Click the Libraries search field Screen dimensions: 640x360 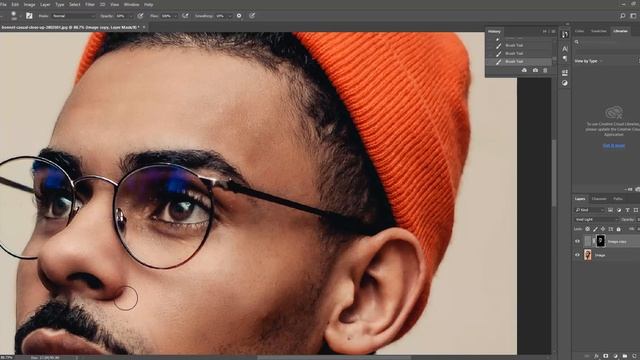click(607, 42)
